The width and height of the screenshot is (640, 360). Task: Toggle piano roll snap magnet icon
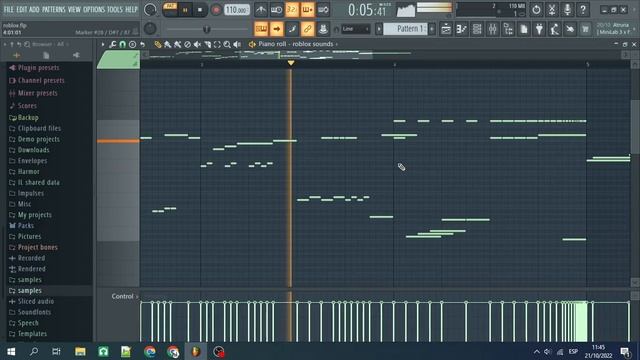click(x=122, y=44)
